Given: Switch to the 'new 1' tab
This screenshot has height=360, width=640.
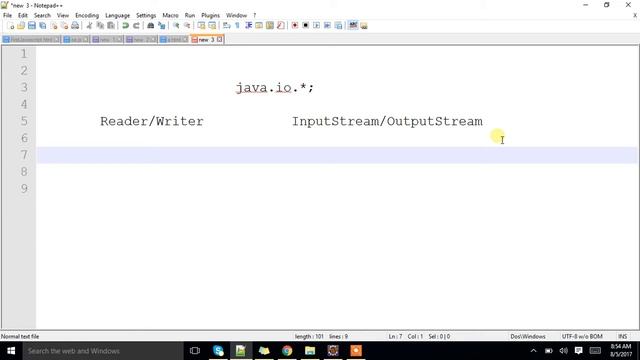Looking at the screenshot, I should click(x=107, y=40).
